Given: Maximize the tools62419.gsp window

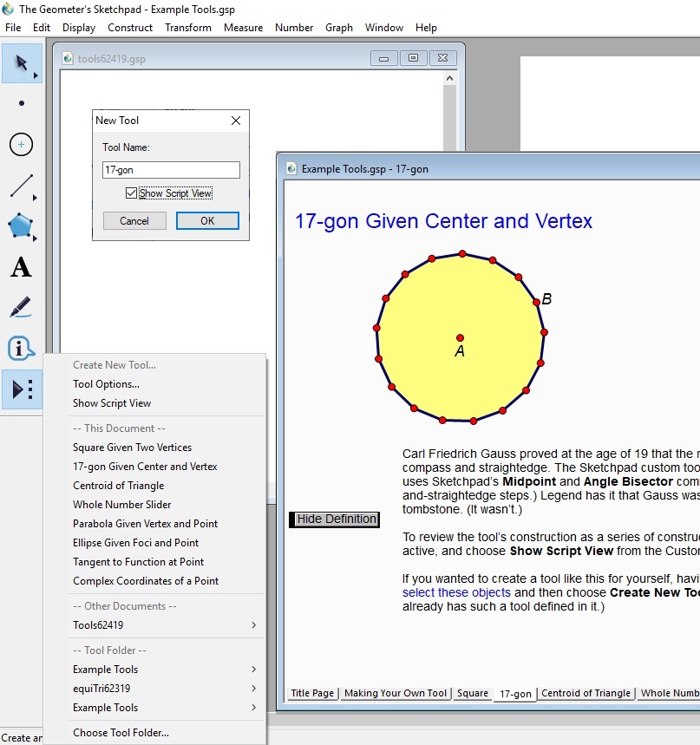Looking at the screenshot, I should [x=414, y=58].
